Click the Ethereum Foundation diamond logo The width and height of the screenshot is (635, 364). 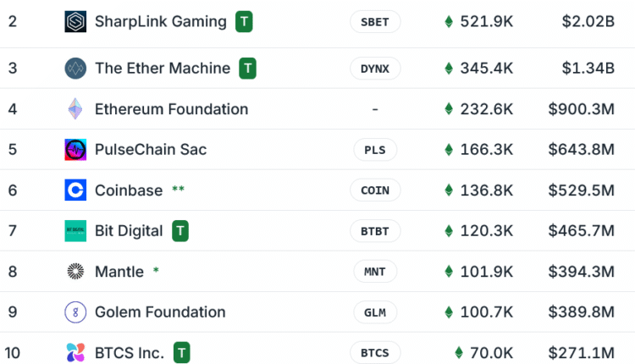tap(75, 109)
